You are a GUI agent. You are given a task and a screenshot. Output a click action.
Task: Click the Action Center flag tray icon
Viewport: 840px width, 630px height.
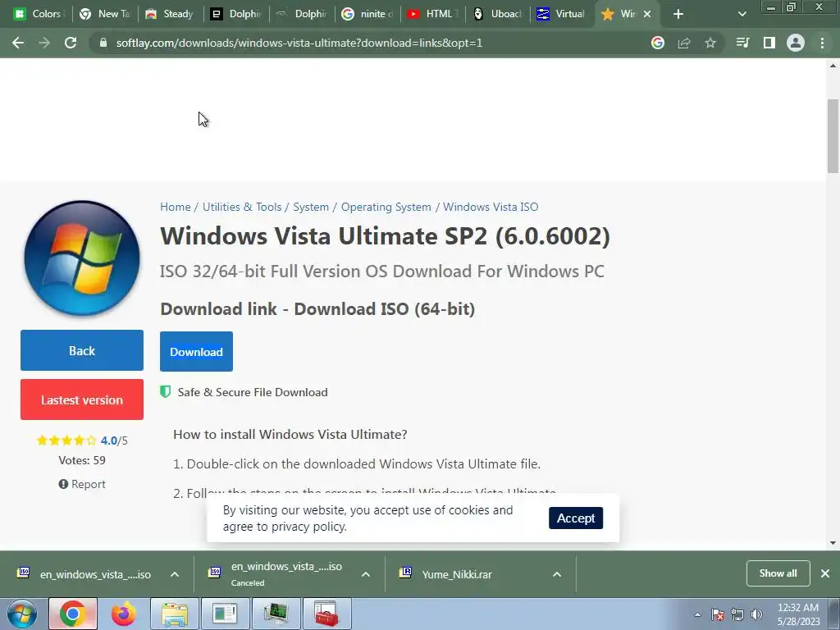718,614
